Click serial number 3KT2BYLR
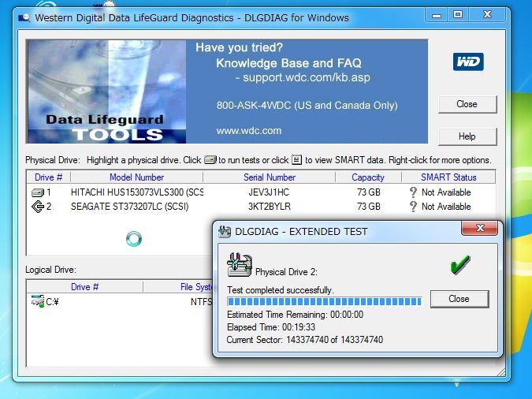Screen dimensions: 532x399 (x=270, y=207)
